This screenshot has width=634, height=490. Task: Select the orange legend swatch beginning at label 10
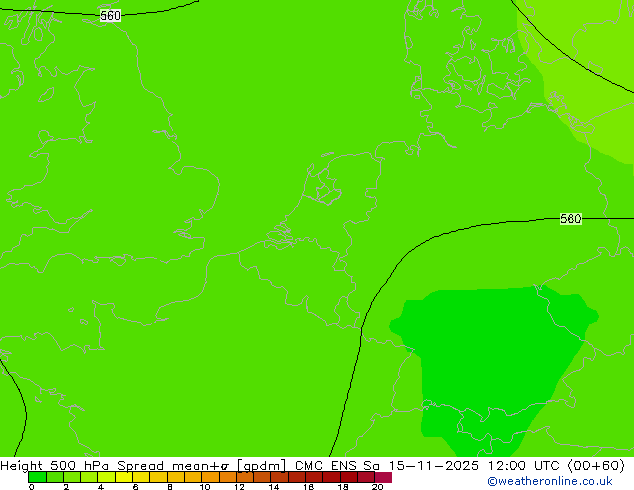(x=211, y=477)
